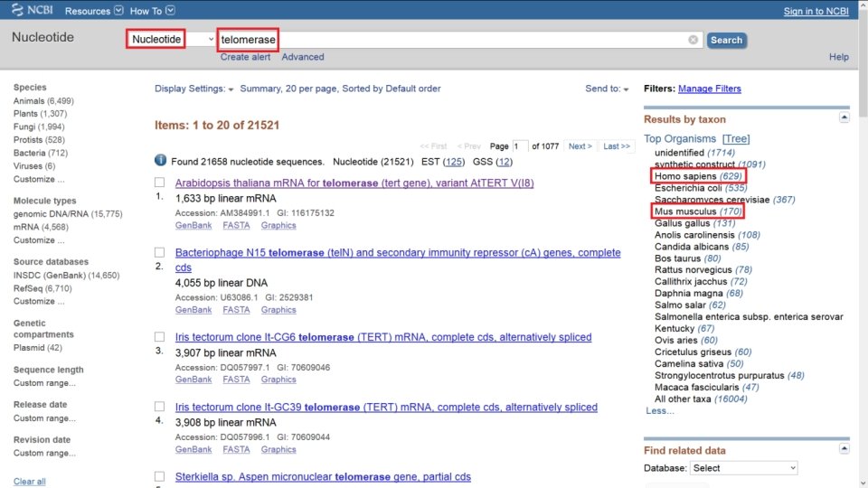Open the Resources menu
868x488 pixels.
[93, 11]
